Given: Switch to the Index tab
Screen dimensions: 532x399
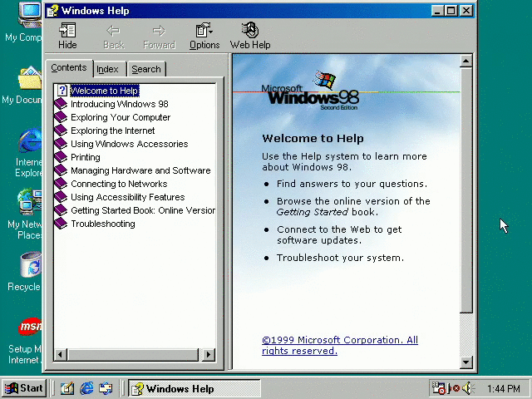Looking at the screenshot, I should tap(107, 69).
